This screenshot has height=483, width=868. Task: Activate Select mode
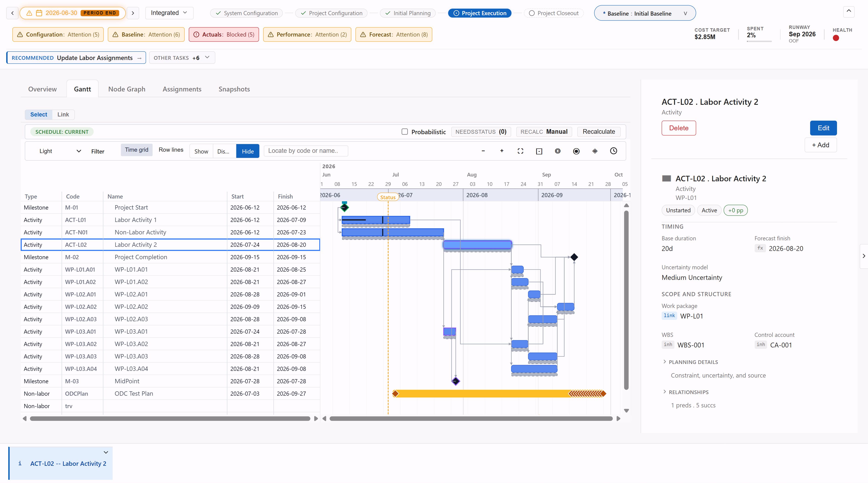(x=39, y=114)
